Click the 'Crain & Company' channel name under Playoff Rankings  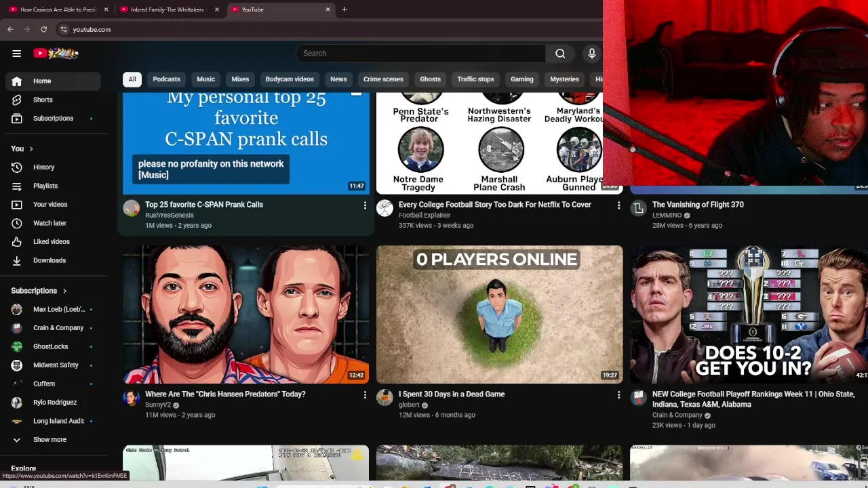pyautogui.click(x=677, y=415)
